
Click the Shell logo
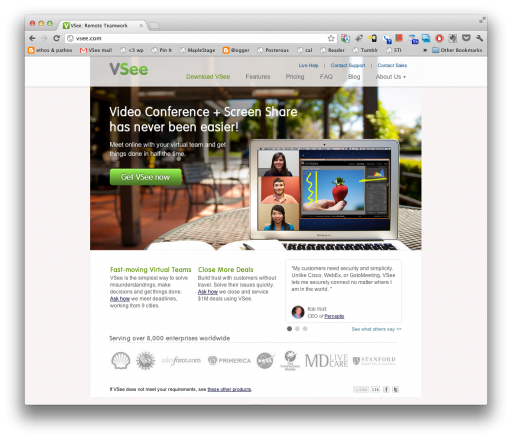pyautogui.click(x=120, y=360)
